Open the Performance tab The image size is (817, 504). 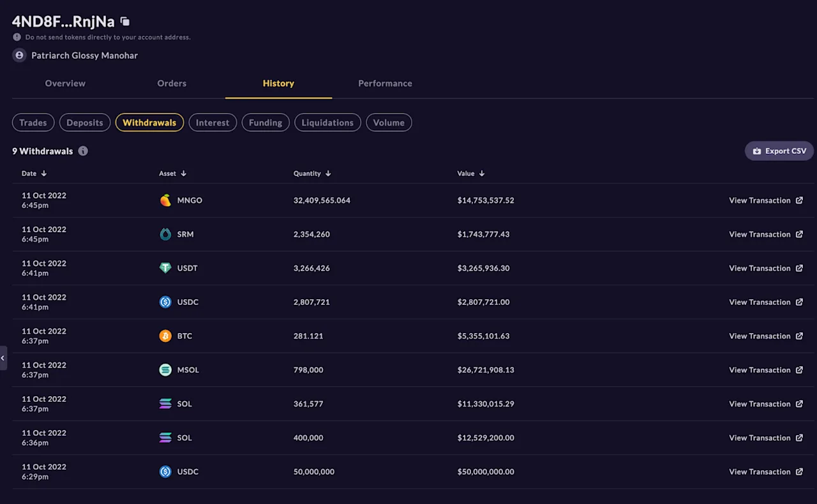[385, 84]
